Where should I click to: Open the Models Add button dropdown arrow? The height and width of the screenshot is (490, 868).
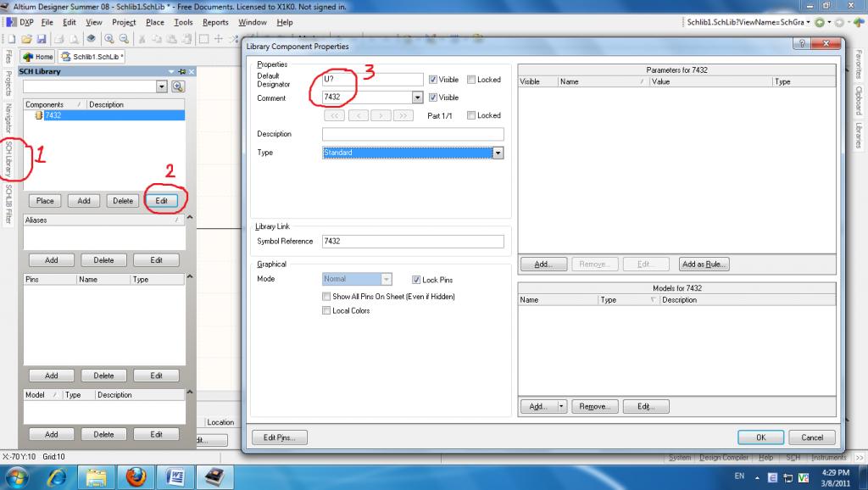pos(561,406)
